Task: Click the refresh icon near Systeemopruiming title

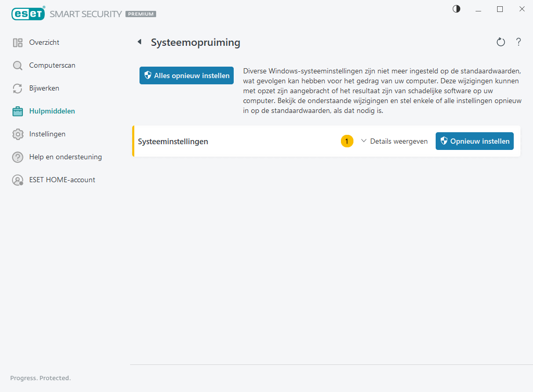Action: [501, 42]
